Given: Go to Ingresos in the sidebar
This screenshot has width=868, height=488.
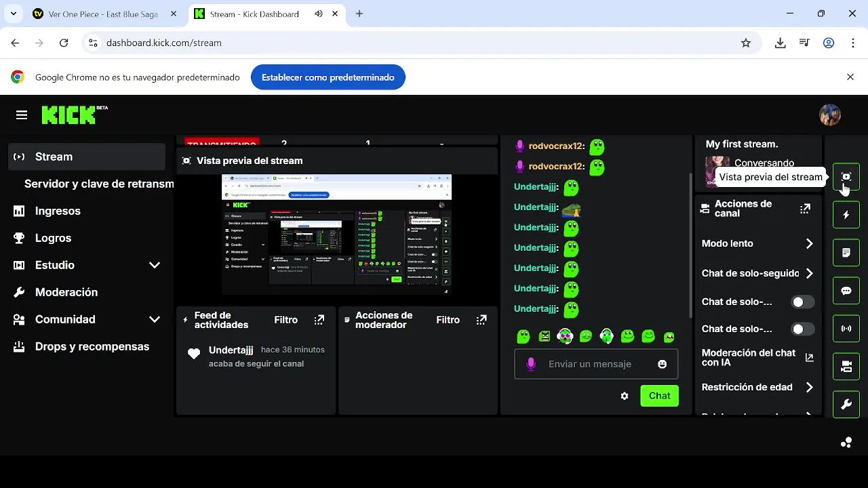Looking at the screenshot, I should pos(87,211).
